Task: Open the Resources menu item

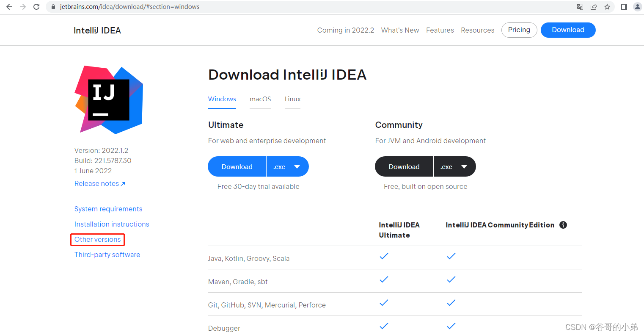Action: pos(478,30)
